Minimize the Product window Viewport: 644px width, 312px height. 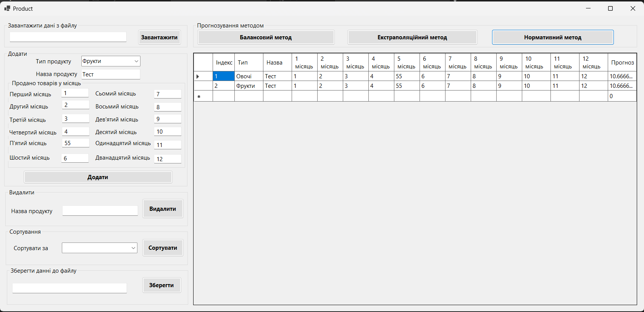click(x=588, y=8)
